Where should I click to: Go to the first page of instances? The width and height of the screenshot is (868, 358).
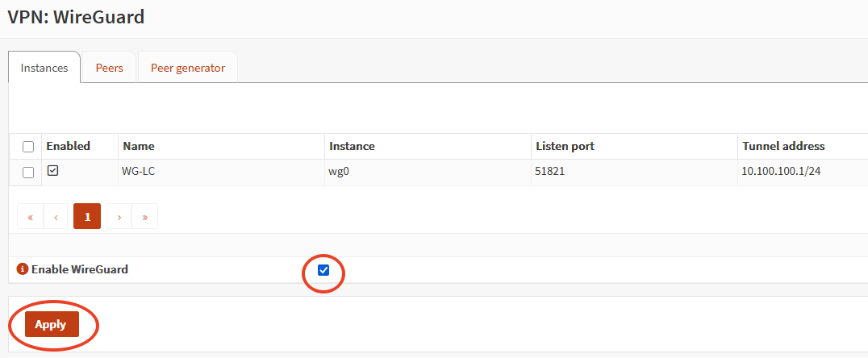tap(30, 216)
